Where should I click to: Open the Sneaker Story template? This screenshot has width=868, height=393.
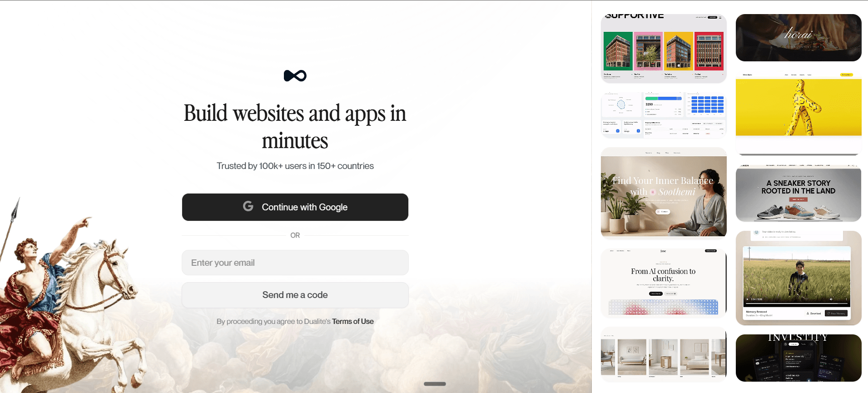[x=799, y=193]
